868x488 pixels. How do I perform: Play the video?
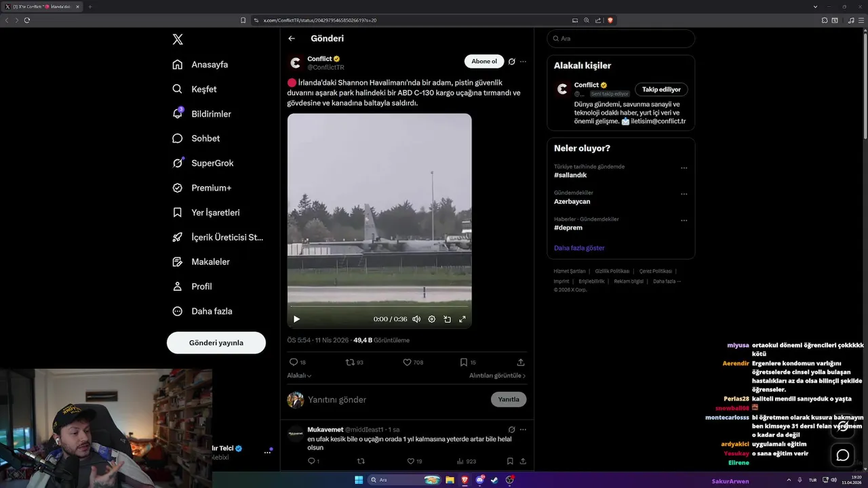[296, 319]
